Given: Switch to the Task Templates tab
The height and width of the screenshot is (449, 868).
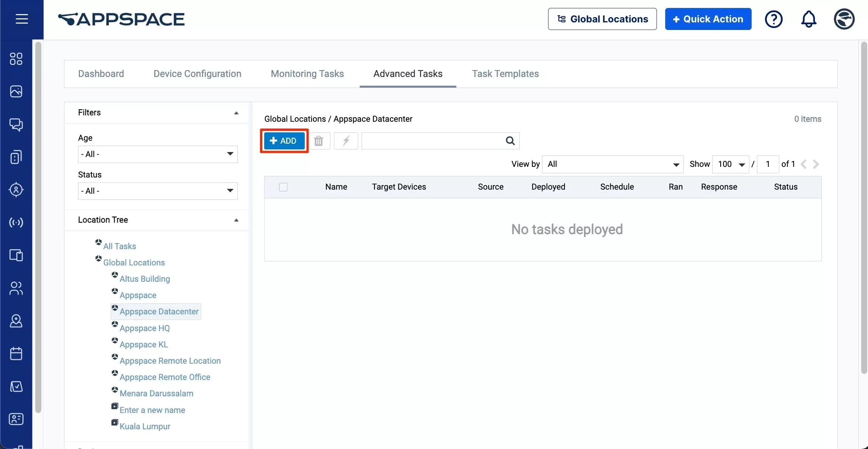Looking at the screenshot, I should click(505, 74).
